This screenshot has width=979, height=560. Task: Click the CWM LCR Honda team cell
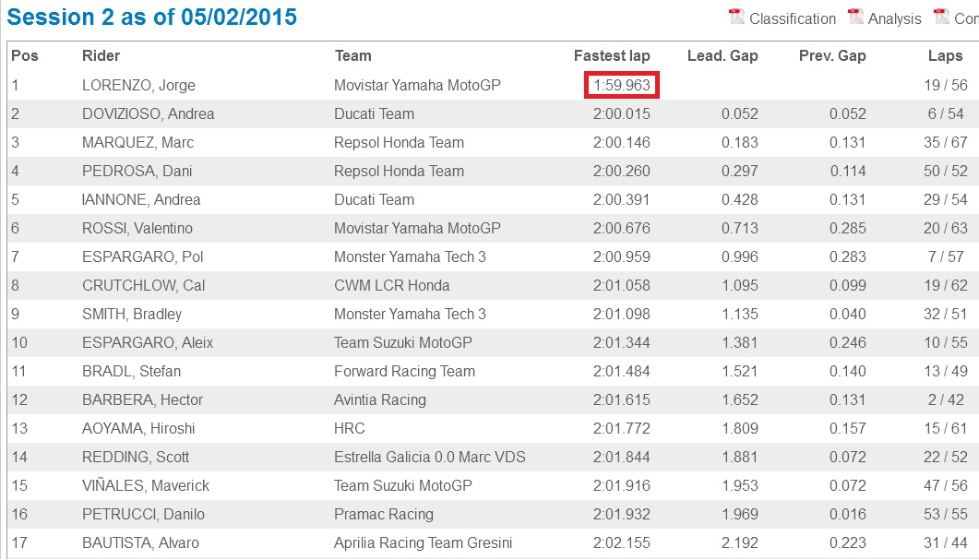point(391,285)
